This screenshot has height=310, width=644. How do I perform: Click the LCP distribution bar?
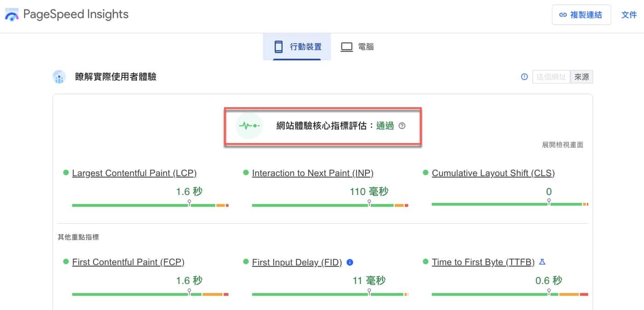[150, 205]
